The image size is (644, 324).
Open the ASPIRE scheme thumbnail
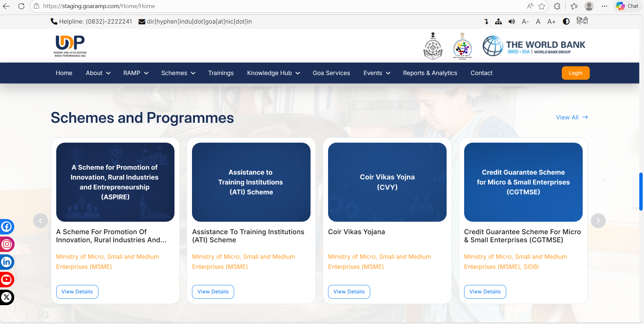coord(115,182)
